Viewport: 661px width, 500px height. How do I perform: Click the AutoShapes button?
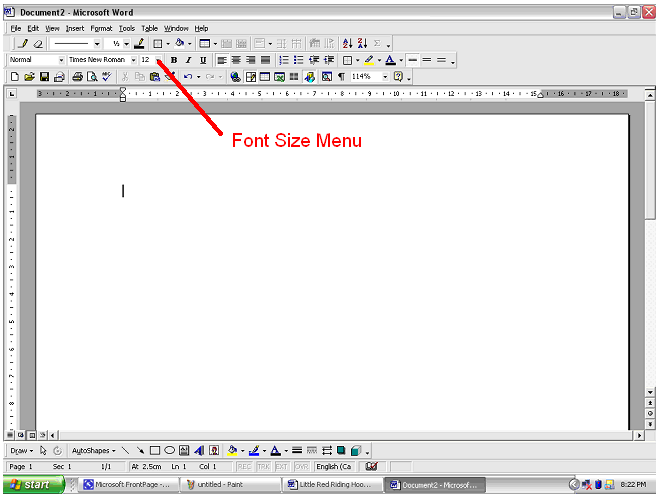95,451
